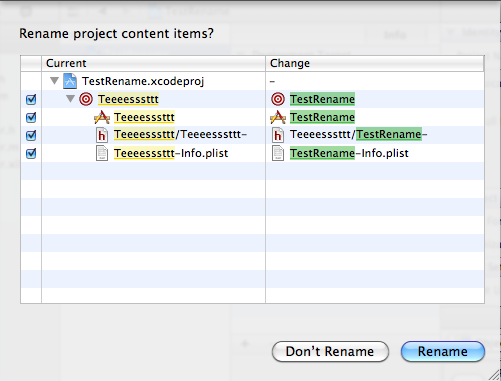Toggle the header file row checkbox
The height and width of the screenshot is (381, 501).
[x=31, y=135]
